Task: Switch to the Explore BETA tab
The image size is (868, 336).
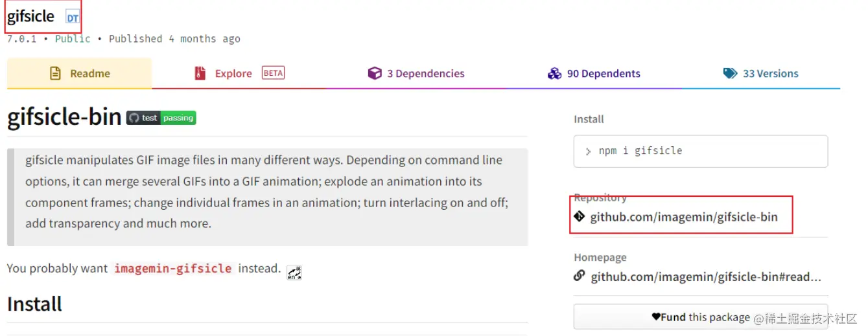Action: coord(240,73)
